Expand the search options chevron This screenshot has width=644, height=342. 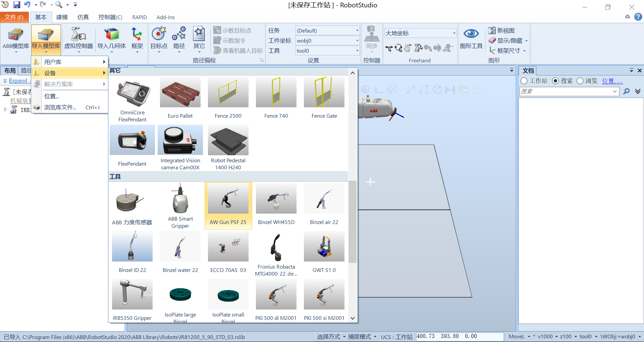638,91
